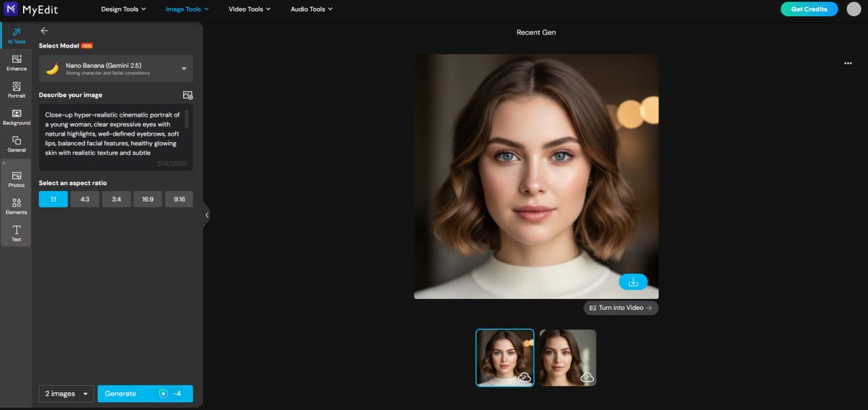Open the image count dropdown
868x410 pixels.
coord(66,393)
